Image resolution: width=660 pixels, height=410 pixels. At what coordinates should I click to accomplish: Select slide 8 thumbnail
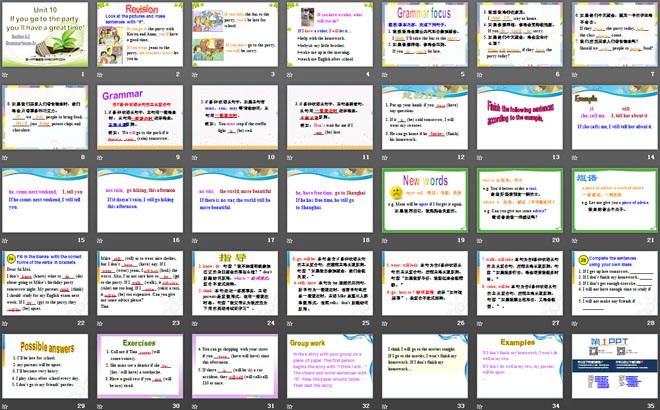click(45, 117)
